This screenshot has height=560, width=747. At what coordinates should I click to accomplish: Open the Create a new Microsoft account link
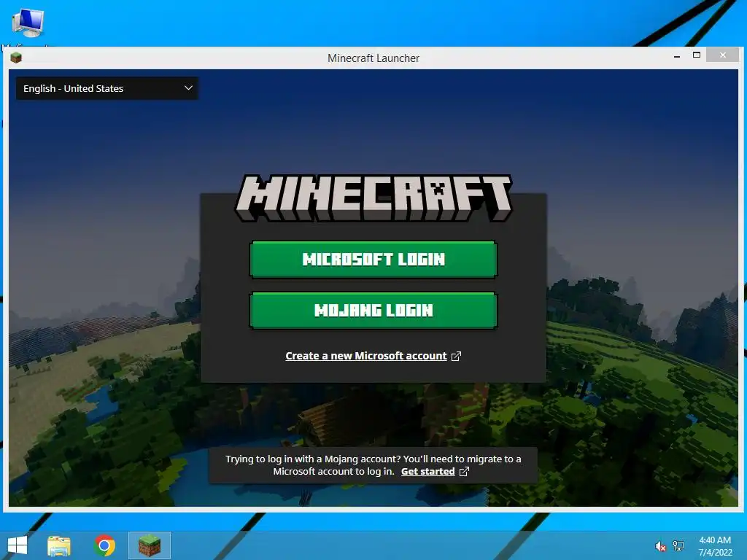[366, 356]
